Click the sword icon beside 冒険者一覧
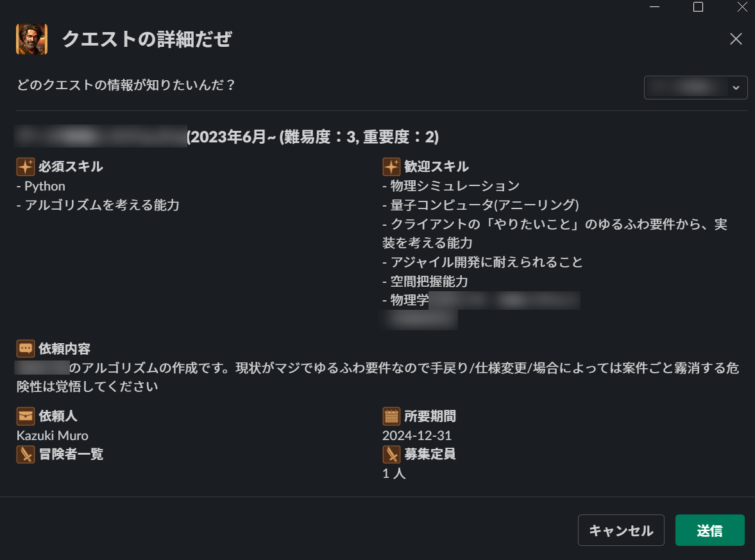 pos(25,455)
